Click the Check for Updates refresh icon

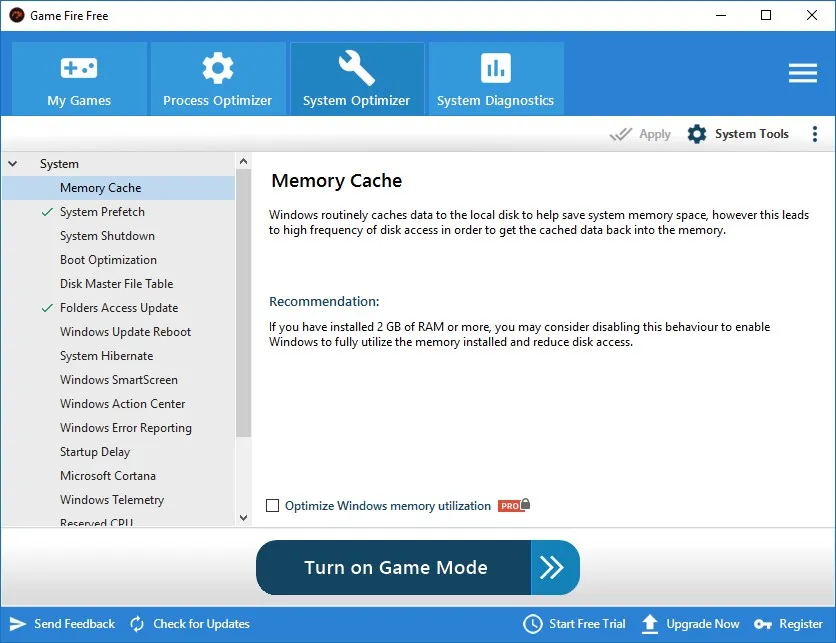[137, 624]
